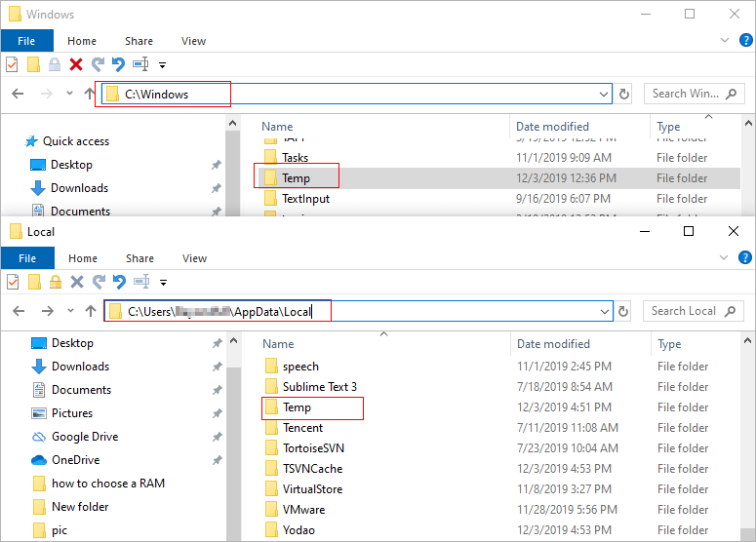Open Home tab in Windows window
Image resolution: width=756 pixels, height=542 pixels.
(x=82, y=41)
